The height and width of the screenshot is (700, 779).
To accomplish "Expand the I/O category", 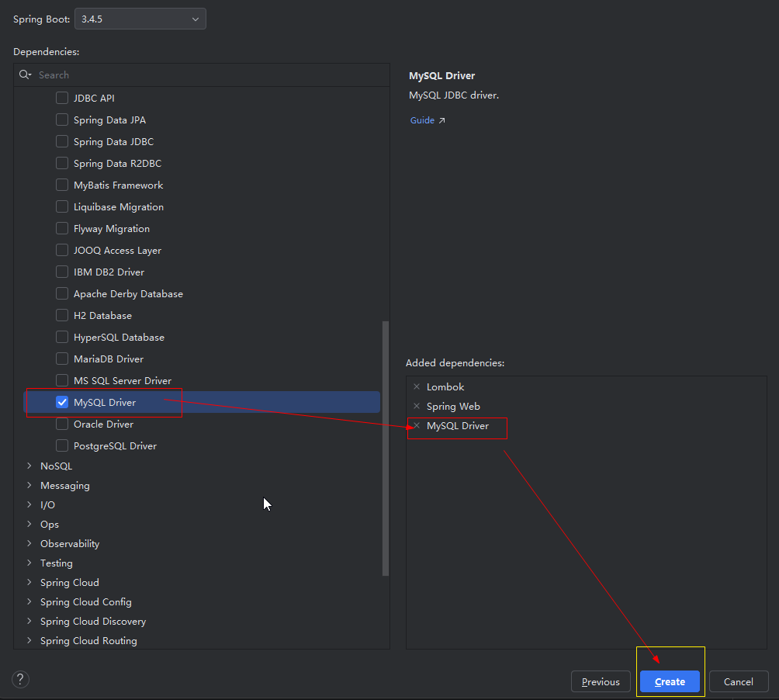I will click(29, 504).
